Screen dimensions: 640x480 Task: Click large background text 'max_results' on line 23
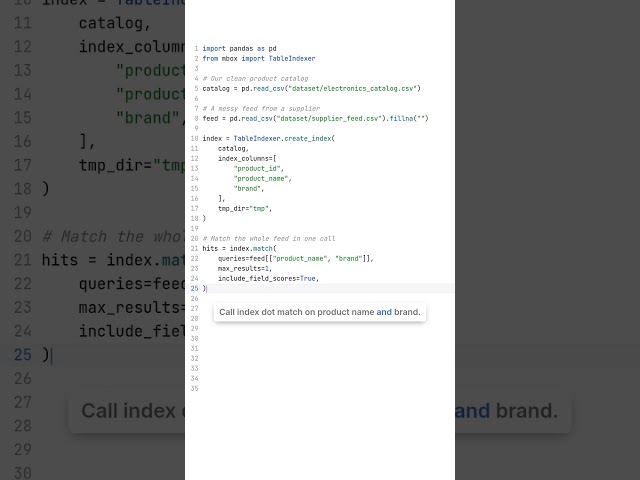[131, 307]
